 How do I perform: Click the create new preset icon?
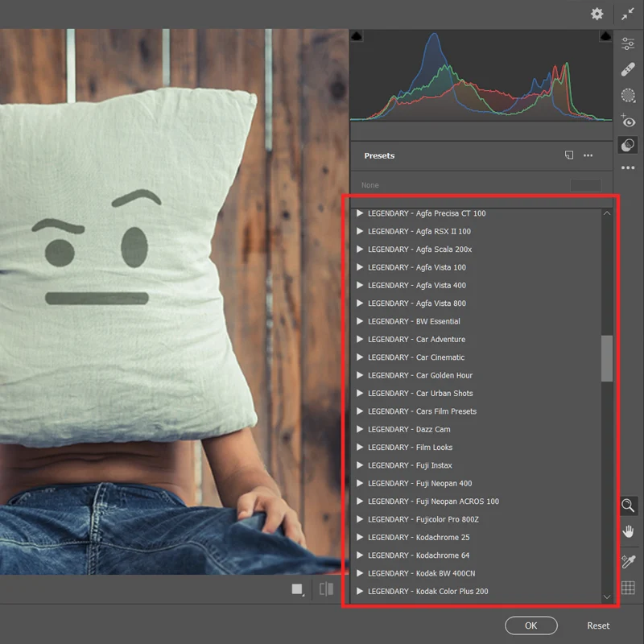(569, 155)
